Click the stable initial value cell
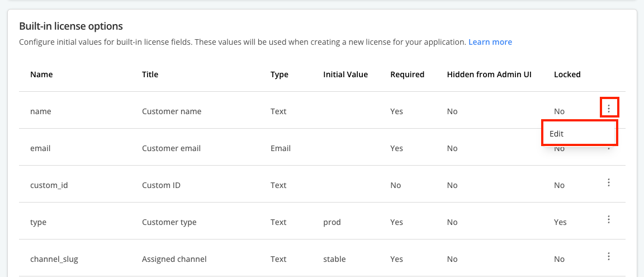The image size is (644, 277). 334,259
